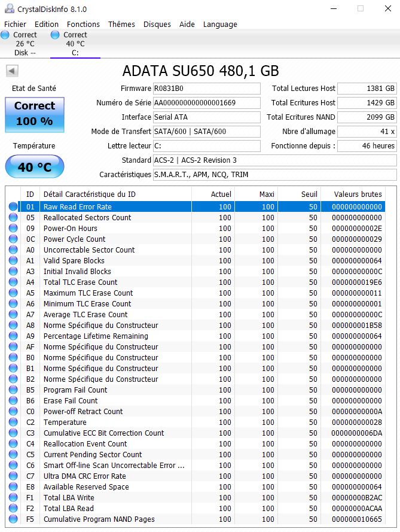The height and width of the screenshot is (532, 400).
Task: Open the Fichier menu
Action: click(x=15, y=24)
